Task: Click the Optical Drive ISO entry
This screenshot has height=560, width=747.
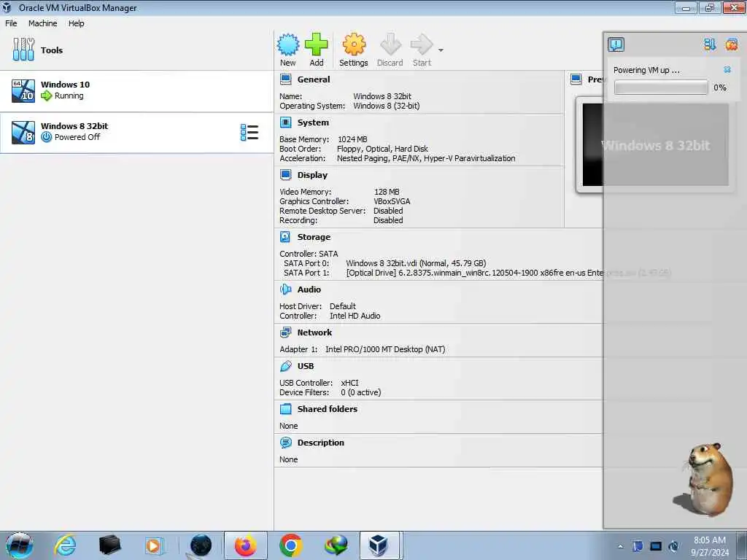Action: [x=508, y=273]
